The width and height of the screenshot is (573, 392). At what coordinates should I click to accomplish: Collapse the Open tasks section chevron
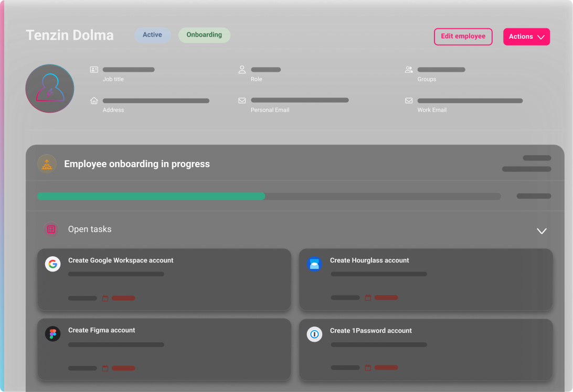tap(542, 231)
